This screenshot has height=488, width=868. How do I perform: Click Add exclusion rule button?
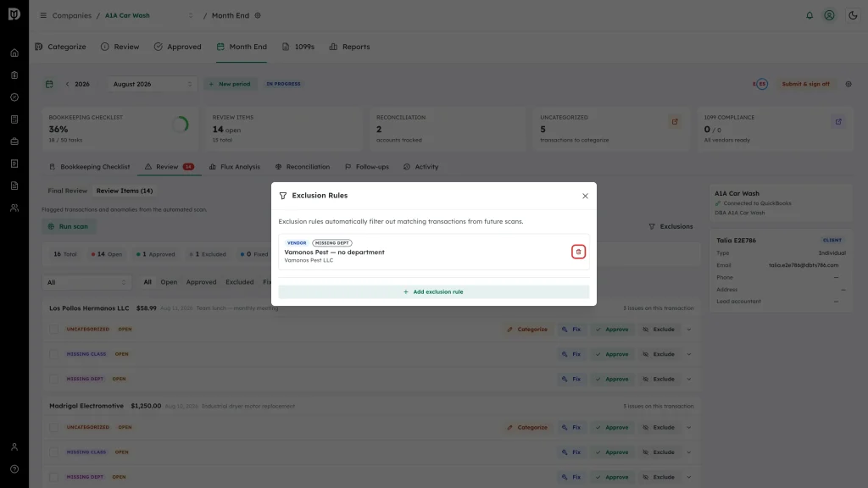433,291
